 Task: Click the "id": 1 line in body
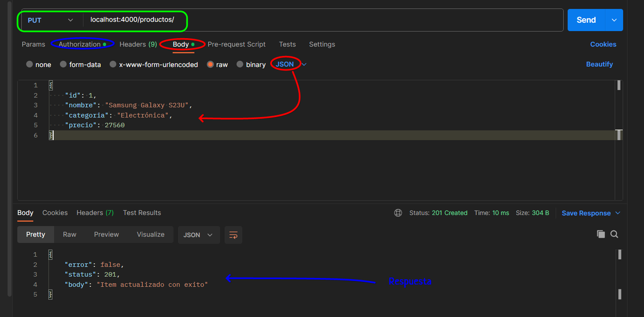click(x=80, y=95)
